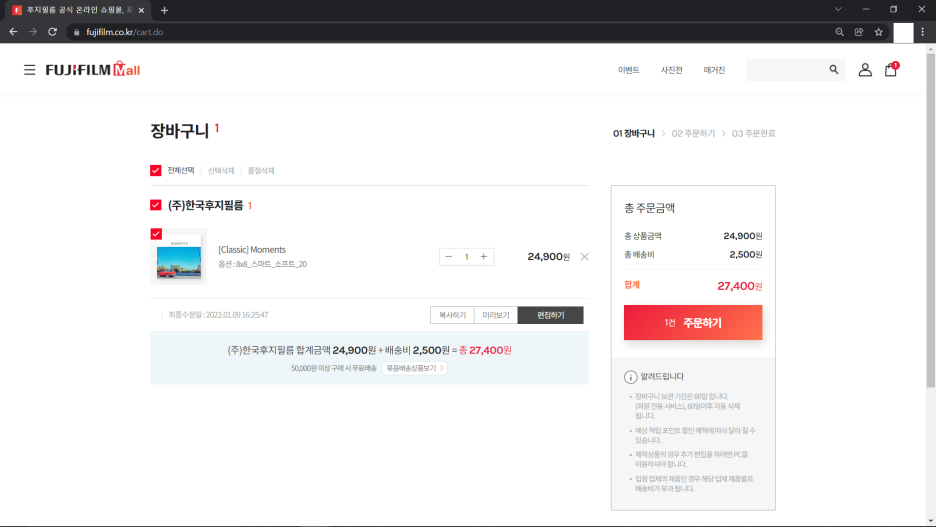This screenshot has height=527, width=936.
Task: Click the browser profile avatar
Action: coord(903,32)
